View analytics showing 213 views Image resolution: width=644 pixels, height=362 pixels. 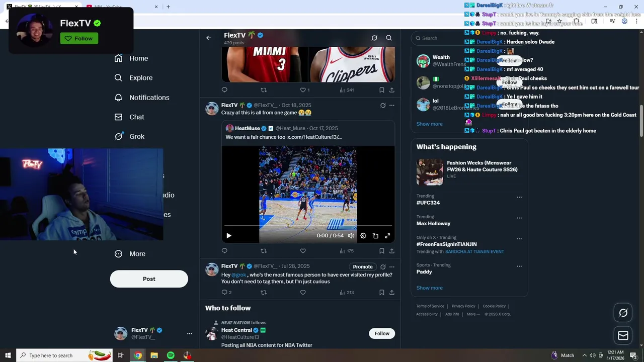tap(347, 293)
